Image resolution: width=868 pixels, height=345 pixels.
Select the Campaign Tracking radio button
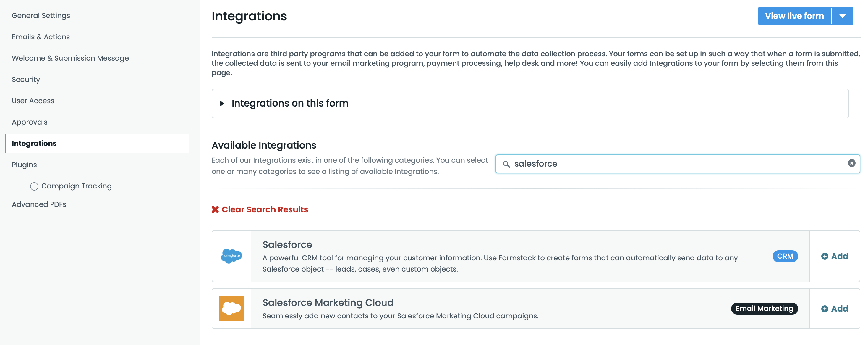(x=34, y=186)
